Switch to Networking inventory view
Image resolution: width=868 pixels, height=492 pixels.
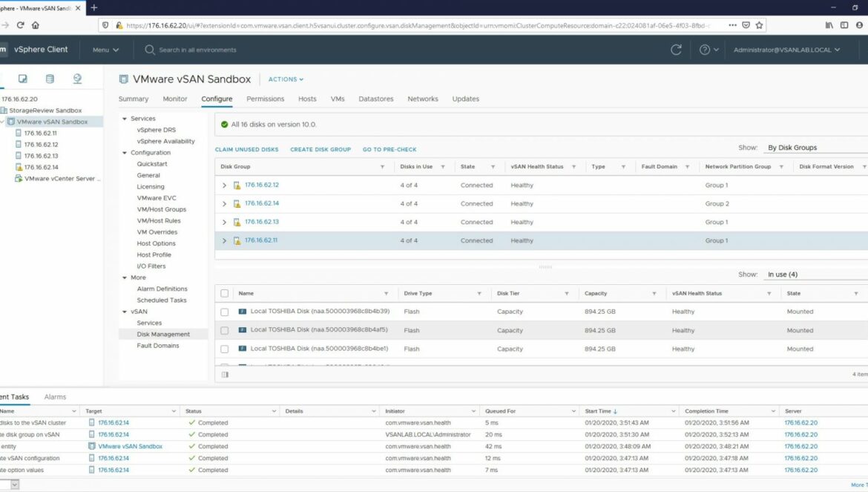pos(77,79)
